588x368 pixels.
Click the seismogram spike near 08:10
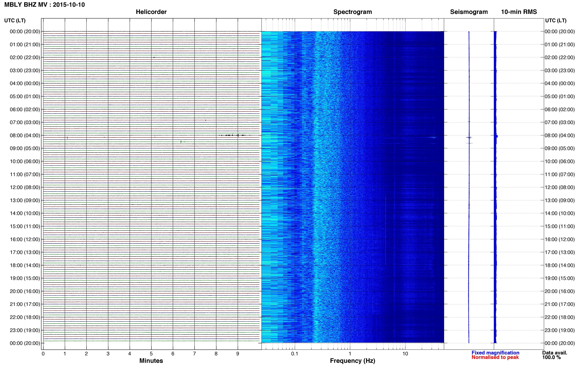pyautogui.click(x=469, y=138)
